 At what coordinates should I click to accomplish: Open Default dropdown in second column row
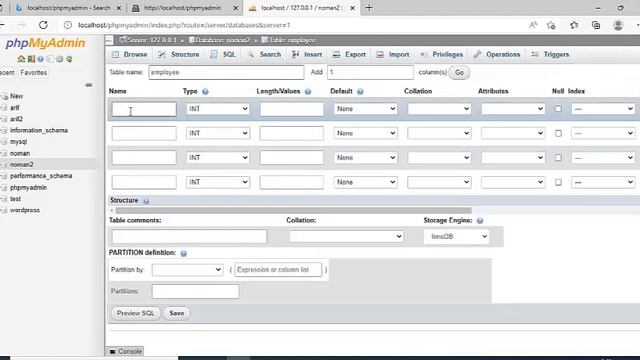(365, 133)
